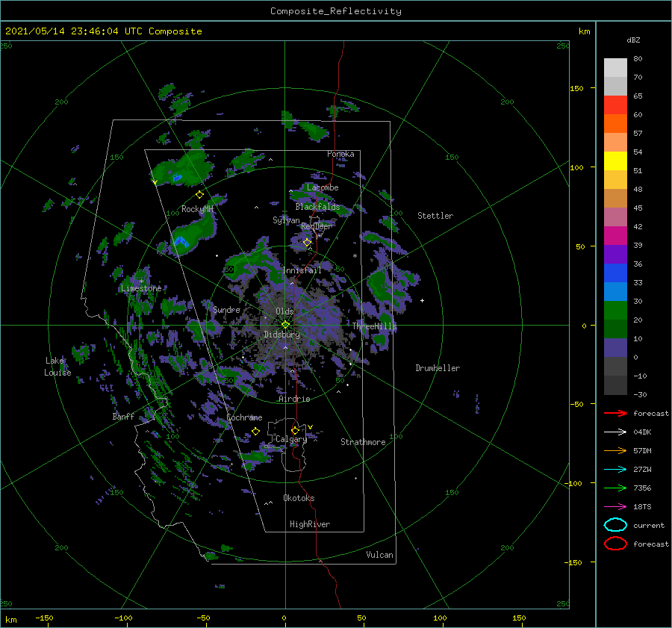Screen dimensions: 672x628
Task: Select the radar site marker at Didsbury center
Action: (x=285, y=325)
